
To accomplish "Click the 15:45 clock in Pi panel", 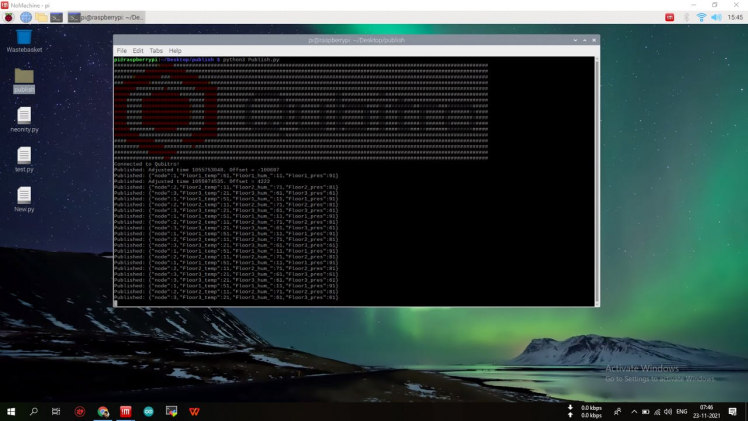I will coord(735,18).
